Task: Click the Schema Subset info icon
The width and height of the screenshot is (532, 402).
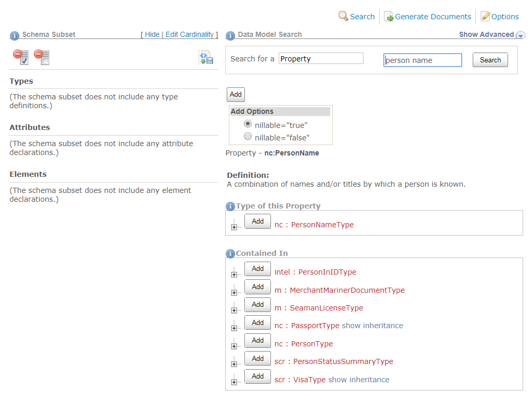Action: point(15,35)
